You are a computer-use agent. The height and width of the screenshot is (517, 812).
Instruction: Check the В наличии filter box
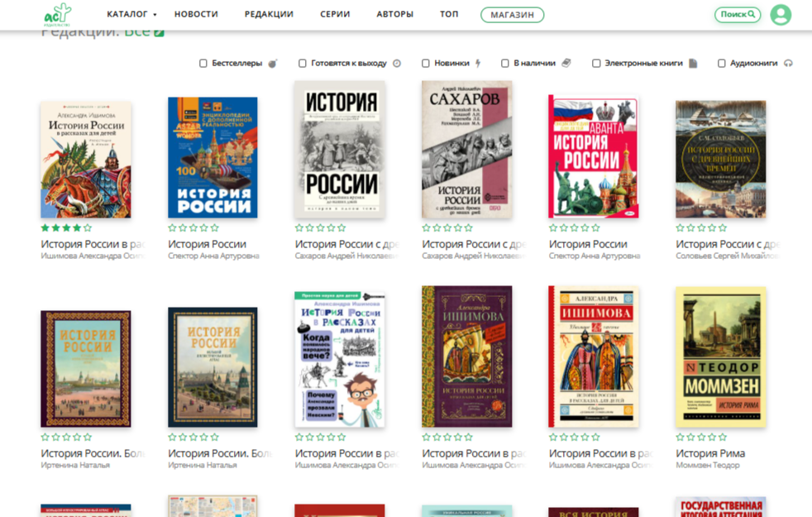click(505, 63)
